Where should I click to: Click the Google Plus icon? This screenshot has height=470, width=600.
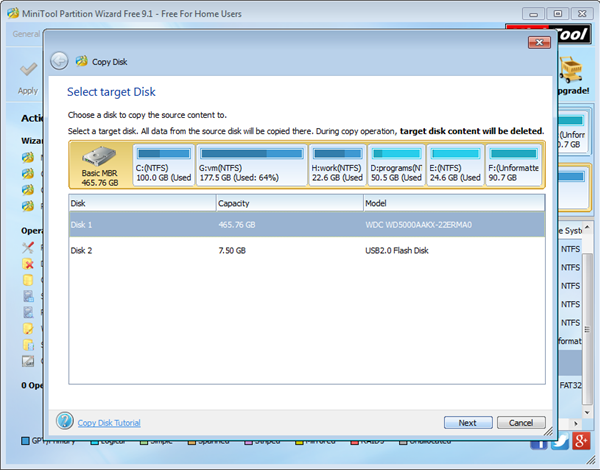click(x=581, y=441)
